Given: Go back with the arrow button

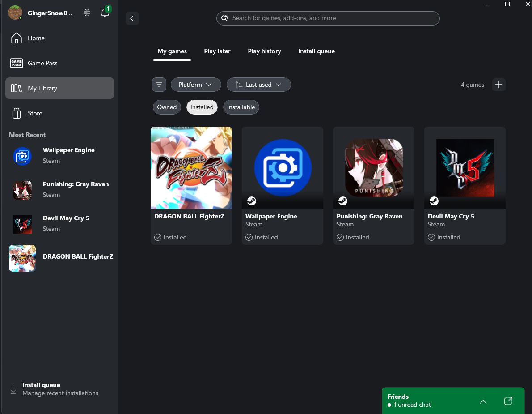Looking at the screenshot, I should (x=132, y=18).
